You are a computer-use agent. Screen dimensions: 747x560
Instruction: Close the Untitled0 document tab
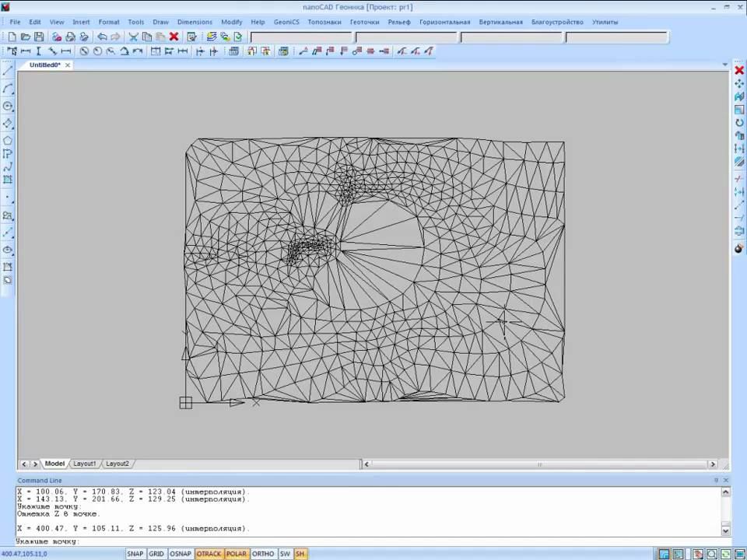[68, 65]
